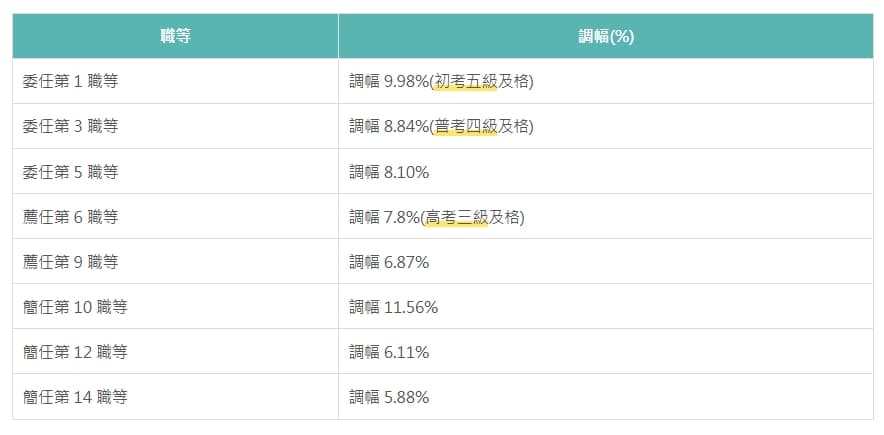Image resolution: width=884 pixels, height=435 pixels.
Task: Select the 簡任第 14 職等 cell
Action: pyautogui.click(x=175, y=397)
